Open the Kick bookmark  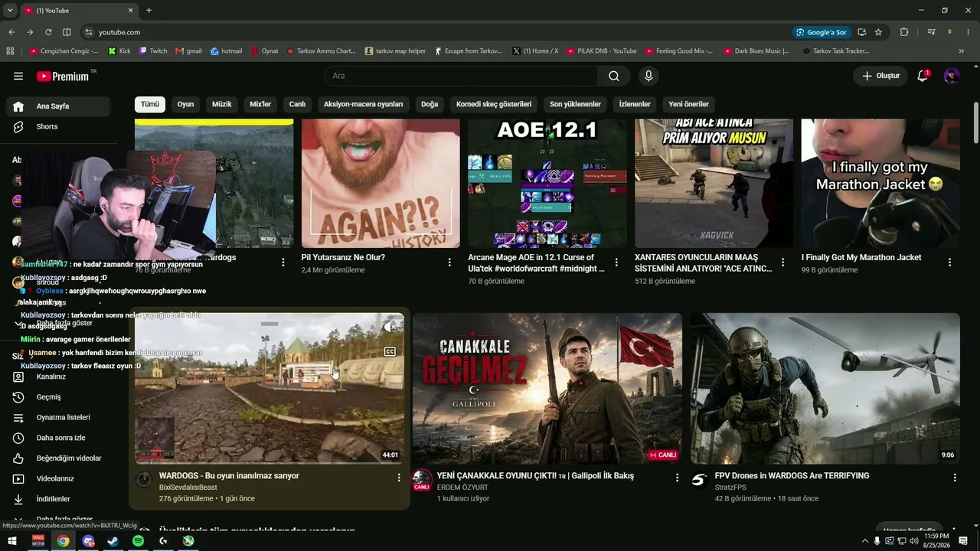[x=119, y=51]
